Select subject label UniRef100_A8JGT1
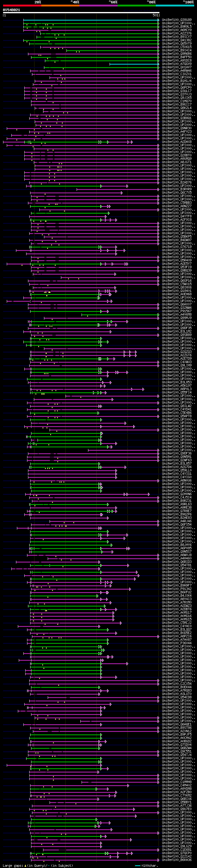The image size is (197, 868). (176, 162)
